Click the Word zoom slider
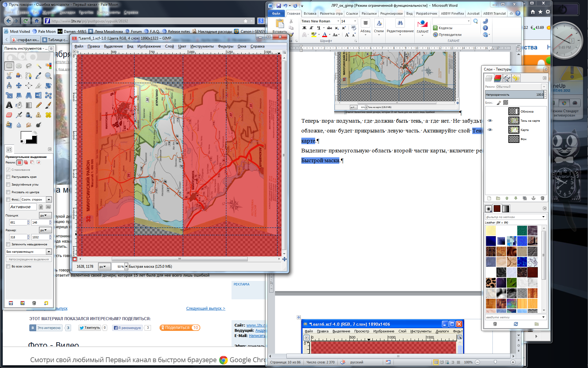 tap(495, 362)
